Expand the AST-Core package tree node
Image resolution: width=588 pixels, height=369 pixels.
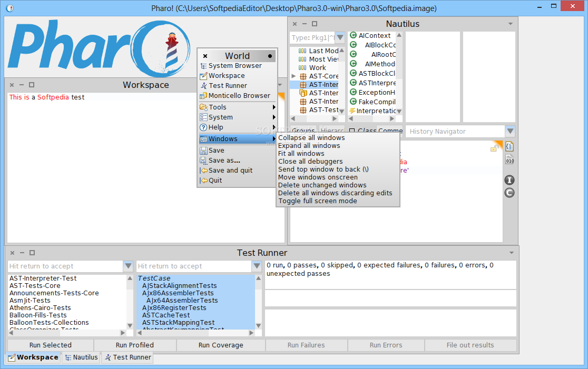293,76
